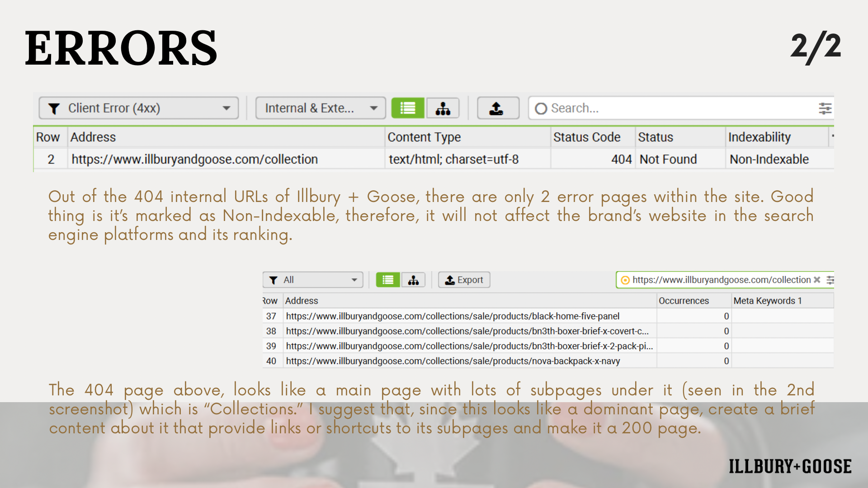868x488 pixels.
Task: Click the green list view icon in upper toolbar
Action: pos(407,108)
